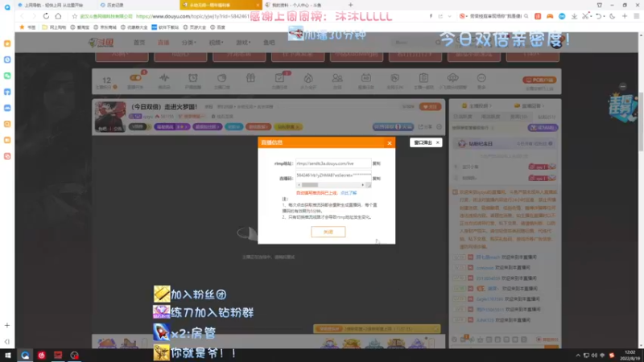Click the Douyu logo
Image resolution: width=644 pixels, height=362 pixels.
point(101,43)
